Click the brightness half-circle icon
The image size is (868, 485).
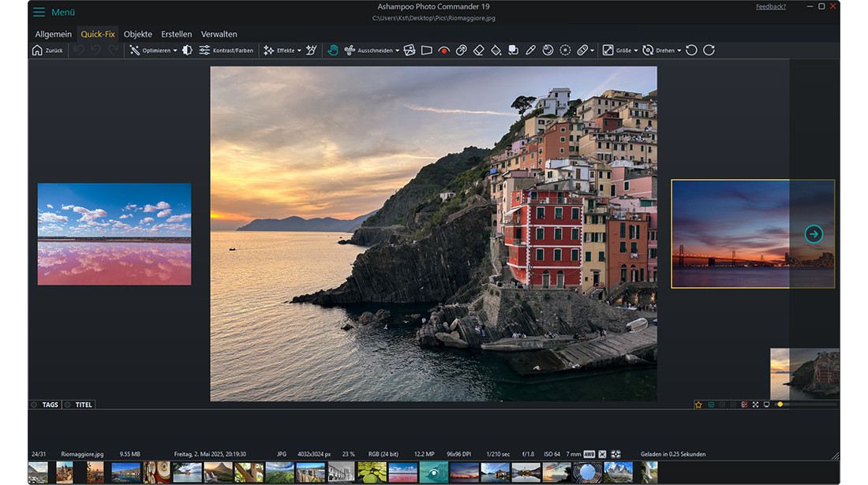[188, 50]
